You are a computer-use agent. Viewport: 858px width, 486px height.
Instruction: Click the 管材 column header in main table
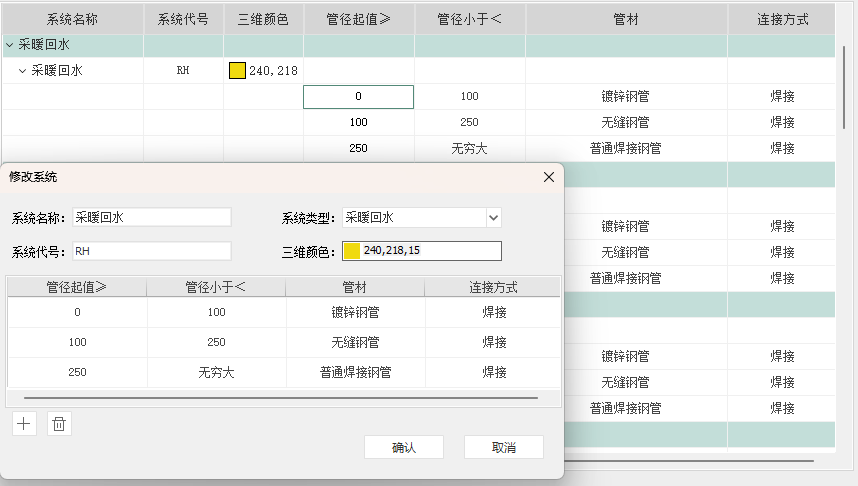pyautogui.click(x=626, y=19)
